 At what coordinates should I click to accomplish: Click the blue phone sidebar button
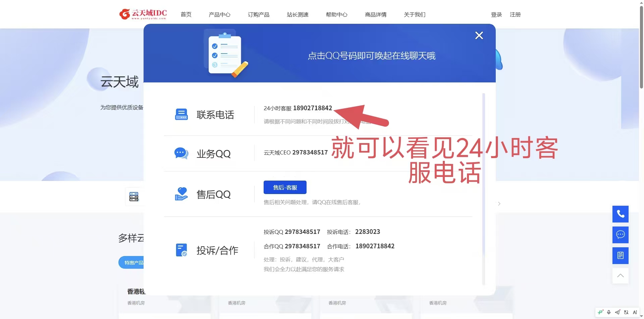point(621,214)
